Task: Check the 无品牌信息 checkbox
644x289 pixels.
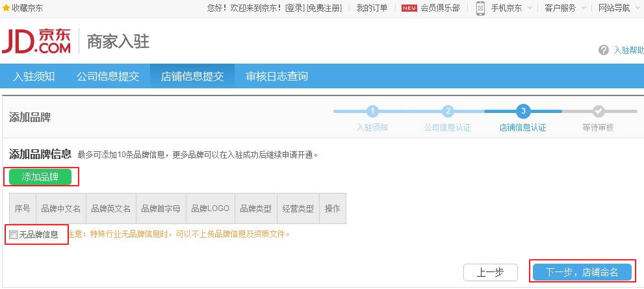Action: [13, 235]
